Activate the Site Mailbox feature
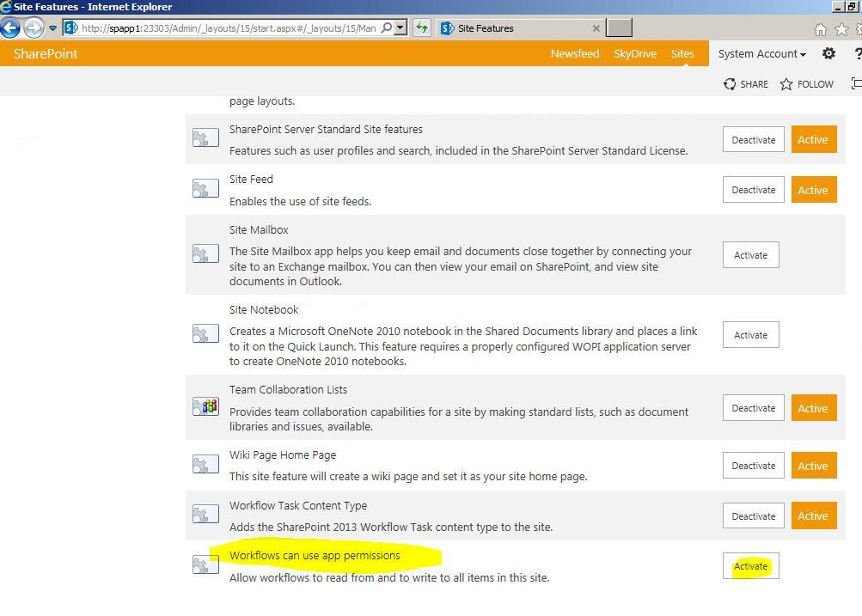 click(750, 255)
